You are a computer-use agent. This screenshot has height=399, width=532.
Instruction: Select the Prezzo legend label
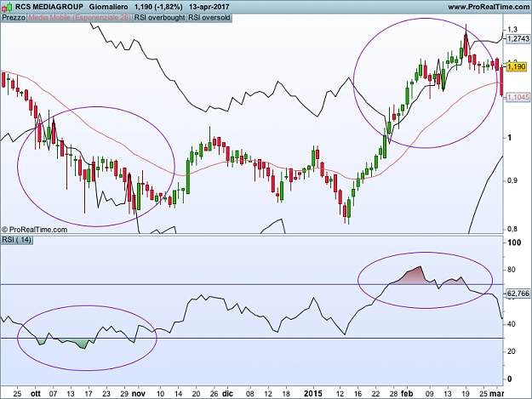(x=14, y=18)
